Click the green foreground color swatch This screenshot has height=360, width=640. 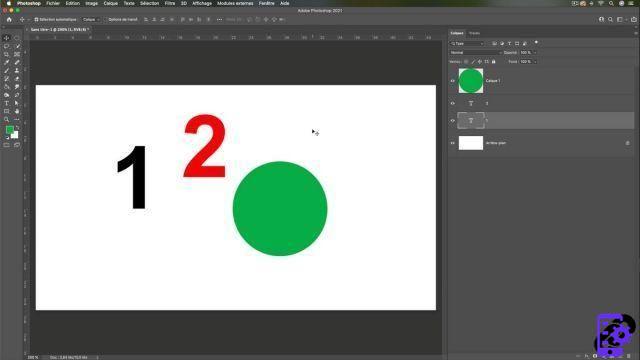(9, 129)
